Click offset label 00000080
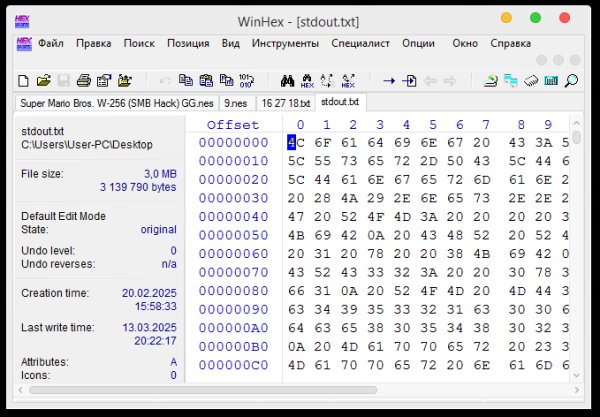 pyautogui.click(x=233, y=291)
